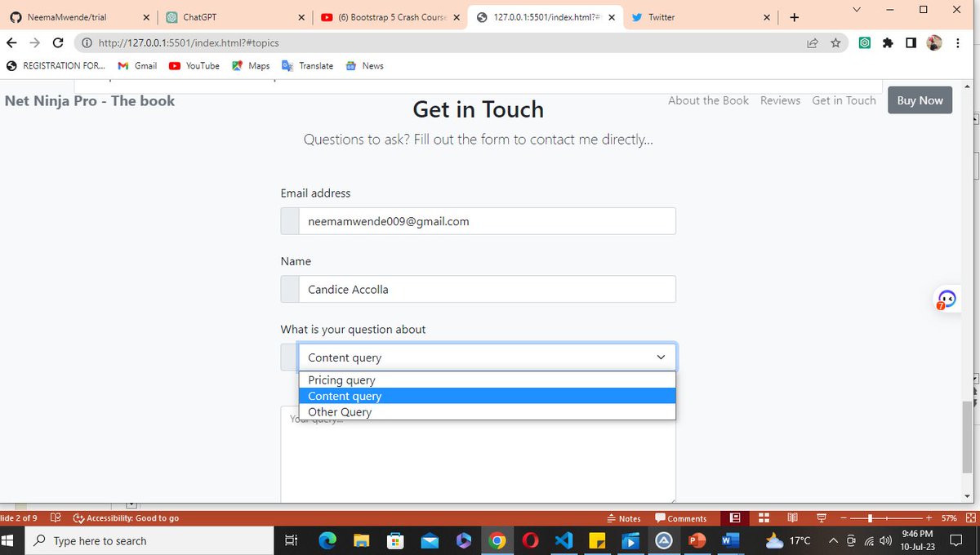Open Opera browser from the taskbar
980x555 pixels.
[x=531, y=540]
